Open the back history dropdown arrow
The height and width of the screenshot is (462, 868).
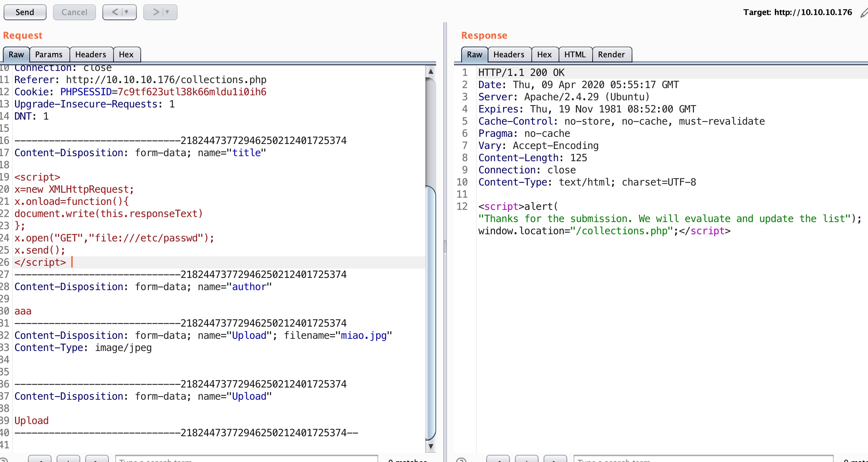[x=126, y=12]
